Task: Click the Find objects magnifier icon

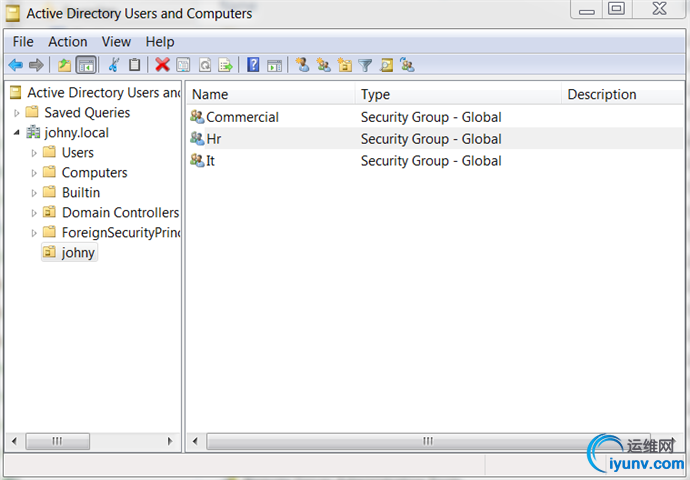Action: tap(386, 66)
